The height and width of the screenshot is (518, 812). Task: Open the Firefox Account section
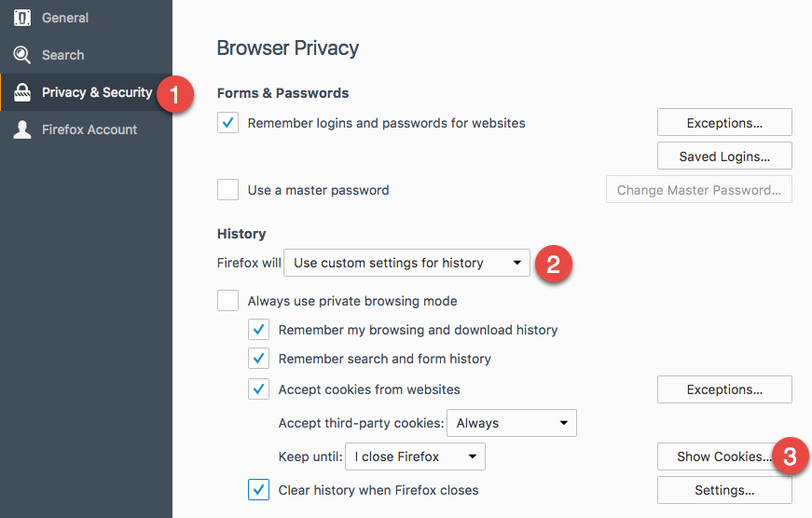[89, 129]
